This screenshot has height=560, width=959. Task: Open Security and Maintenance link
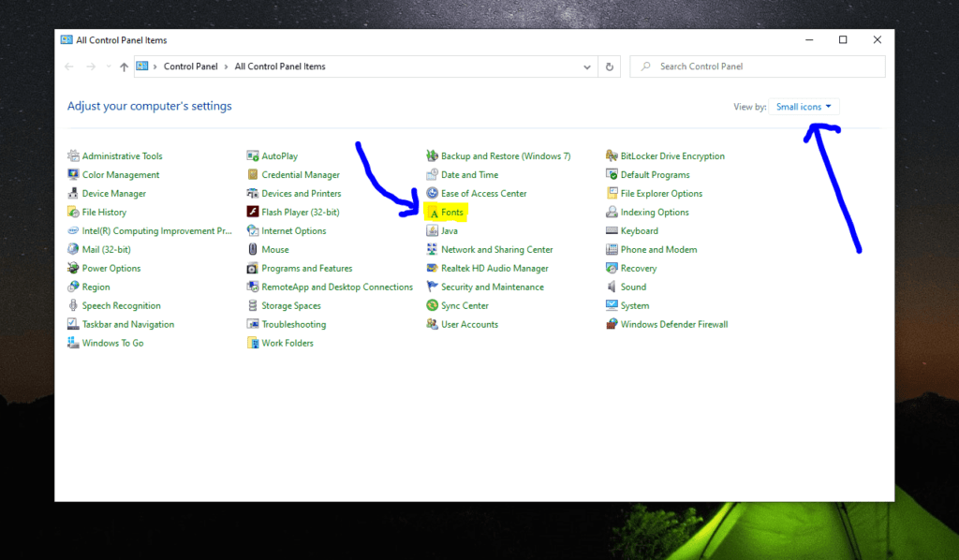(x=493, y=287)
